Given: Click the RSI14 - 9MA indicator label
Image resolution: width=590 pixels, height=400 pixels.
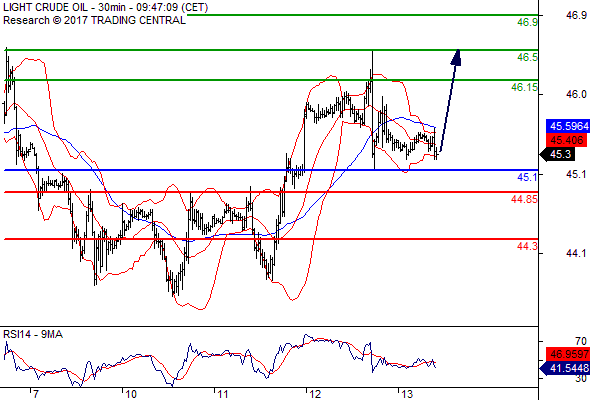Looking at the screenshot, I should (33, 334).
